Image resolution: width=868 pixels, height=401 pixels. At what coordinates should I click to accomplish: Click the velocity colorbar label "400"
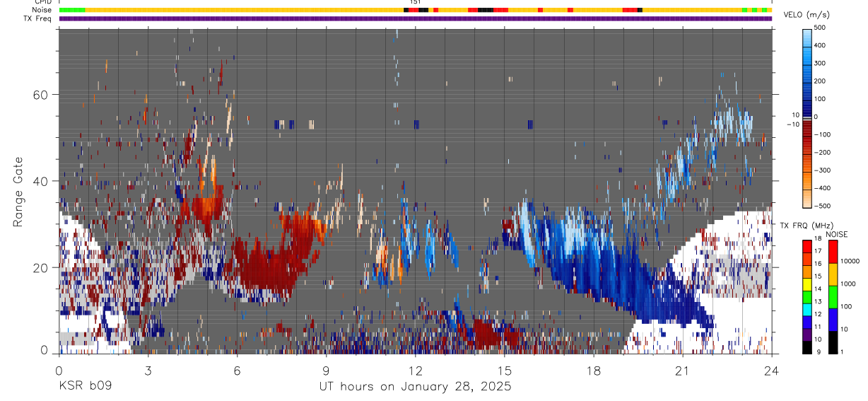pos(821,45)
